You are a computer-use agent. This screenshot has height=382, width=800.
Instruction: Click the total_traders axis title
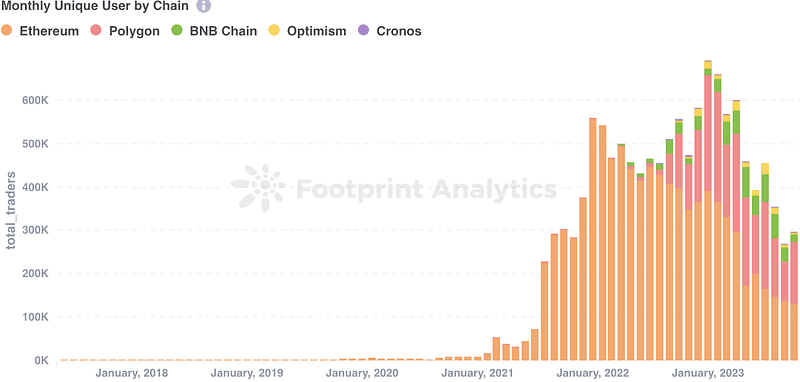pyautogui.click(x=11, y=211)
